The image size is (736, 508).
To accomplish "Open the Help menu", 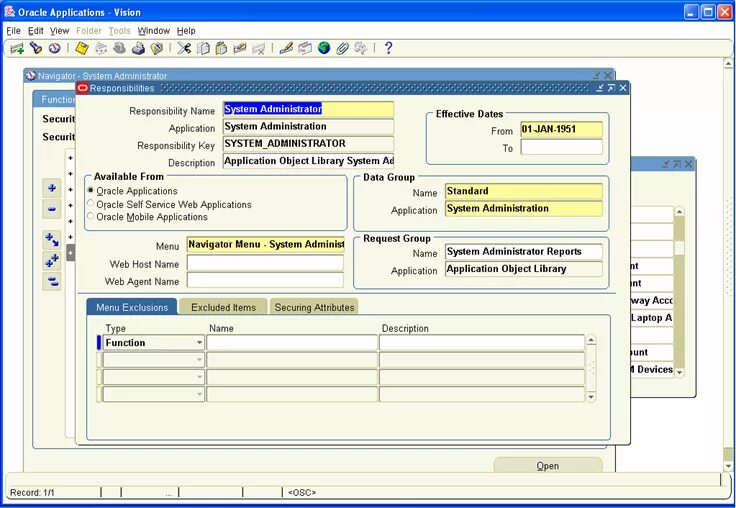I will tap(186, 31).
